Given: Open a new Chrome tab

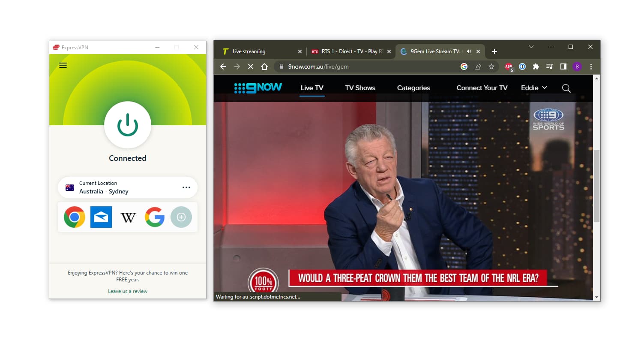Looking at the screenshot, I should point(494,51).
